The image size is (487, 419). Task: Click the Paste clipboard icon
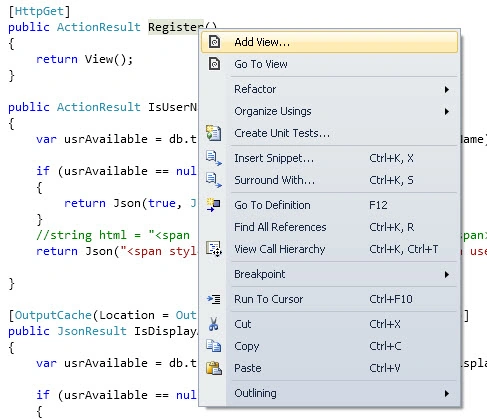click(214, 368)
